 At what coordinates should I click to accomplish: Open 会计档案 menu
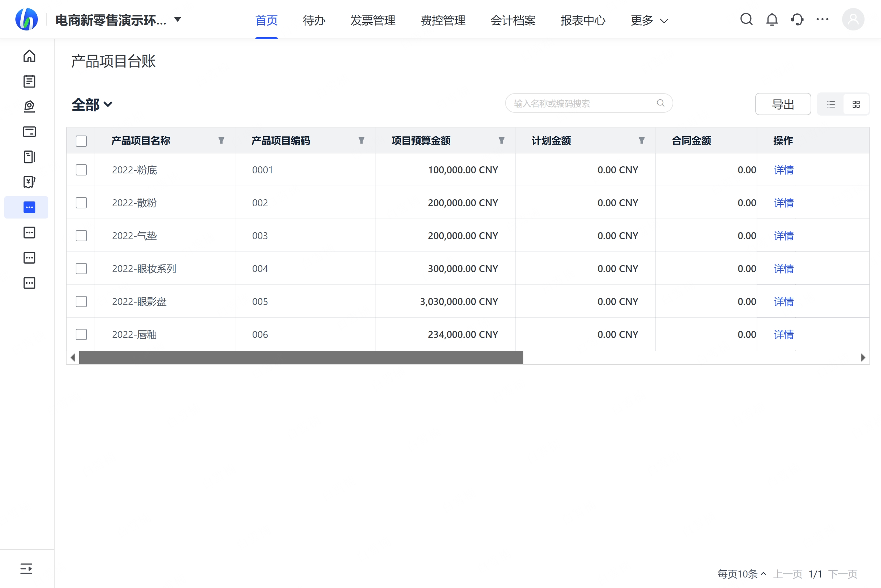click(513, 20)
